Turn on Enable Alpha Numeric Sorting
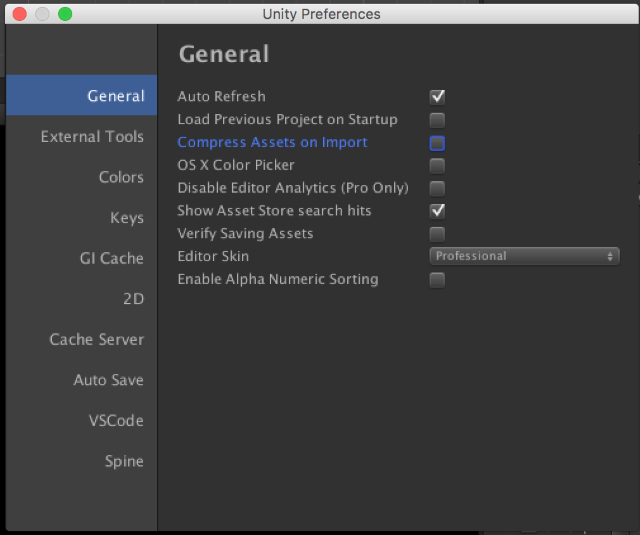This screenshot has height=535, width=640. tap(437, 280)
